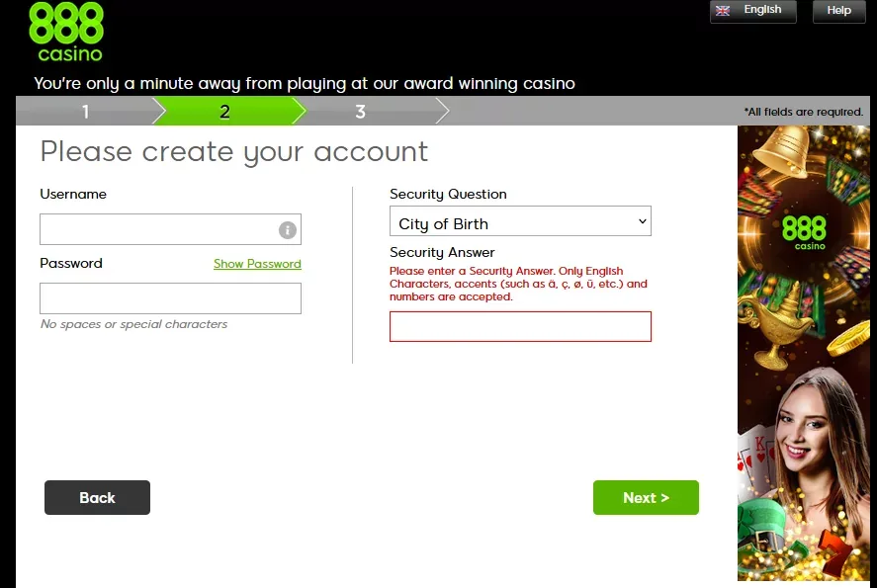Focus the Password input field

(x=170, y=298)
